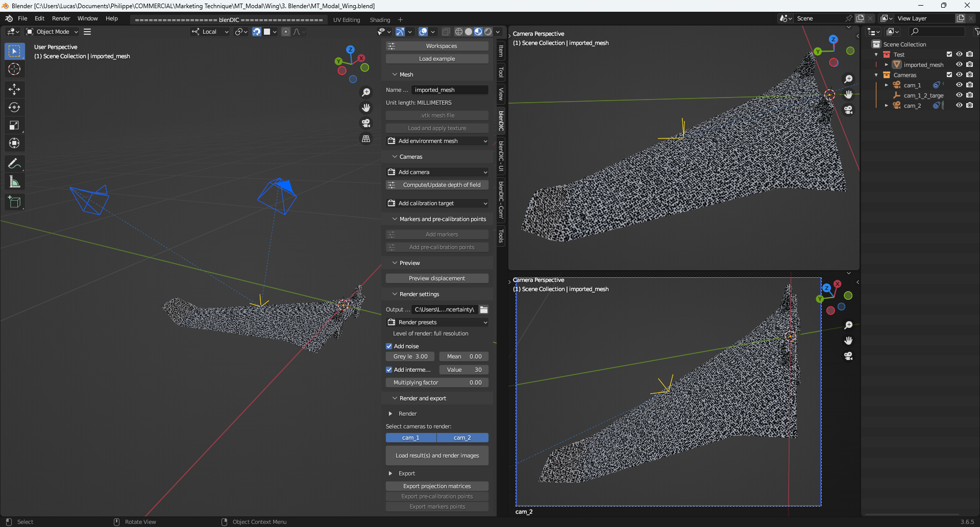980x527 pixels.
Task: Open the Add camera dropdown
Action: (437, 172)
